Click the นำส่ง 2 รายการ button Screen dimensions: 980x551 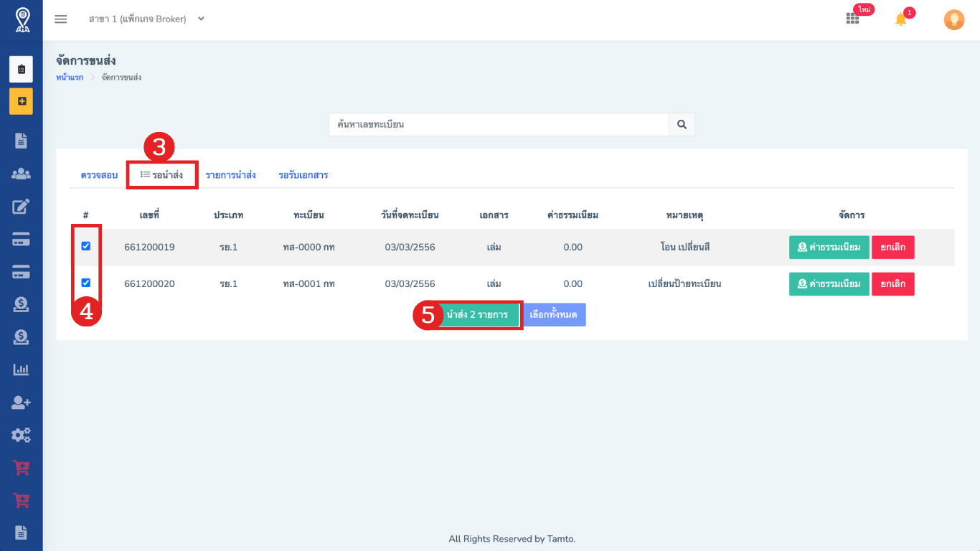pos(476,315)
